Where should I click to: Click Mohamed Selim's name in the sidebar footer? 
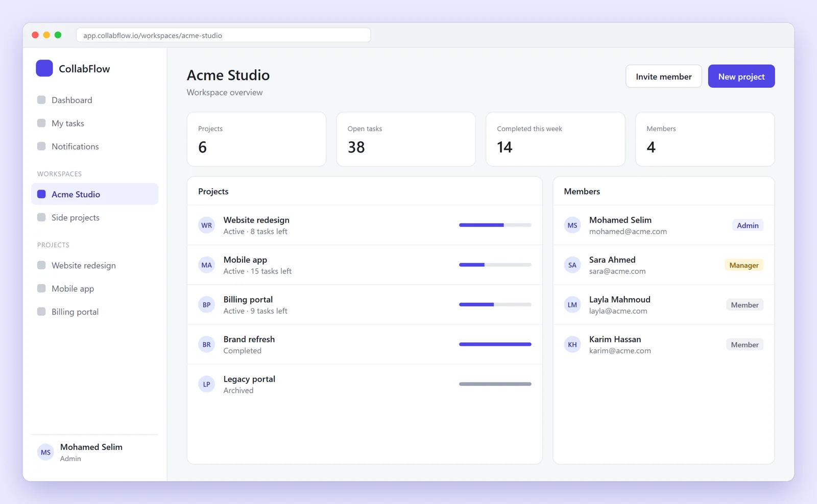point(91,447)
